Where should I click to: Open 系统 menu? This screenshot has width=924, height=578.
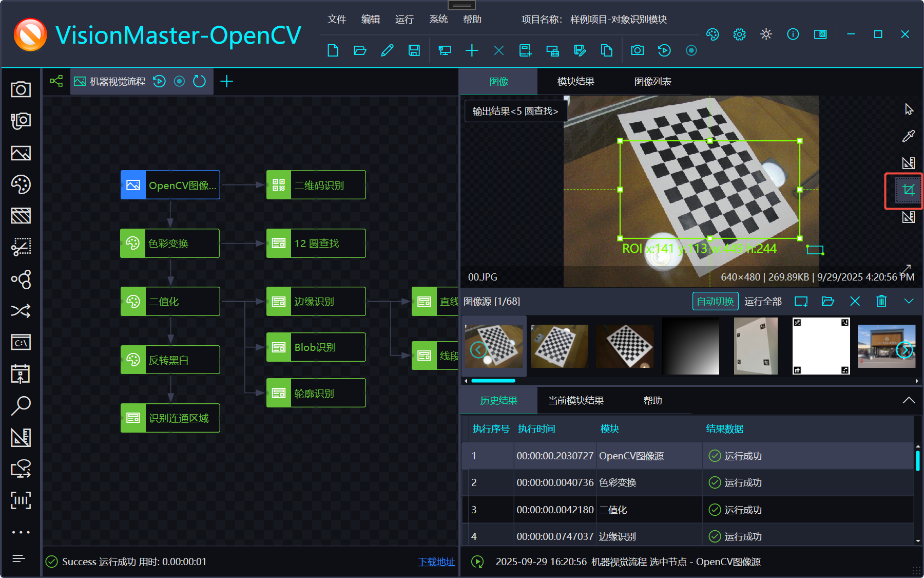tap(438, 20)
